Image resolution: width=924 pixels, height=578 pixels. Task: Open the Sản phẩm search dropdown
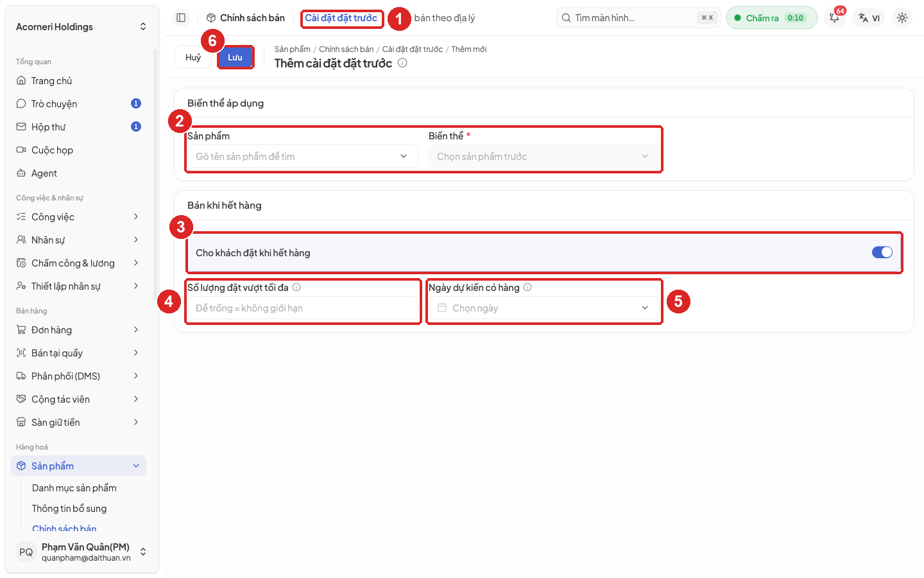[302, 157]
